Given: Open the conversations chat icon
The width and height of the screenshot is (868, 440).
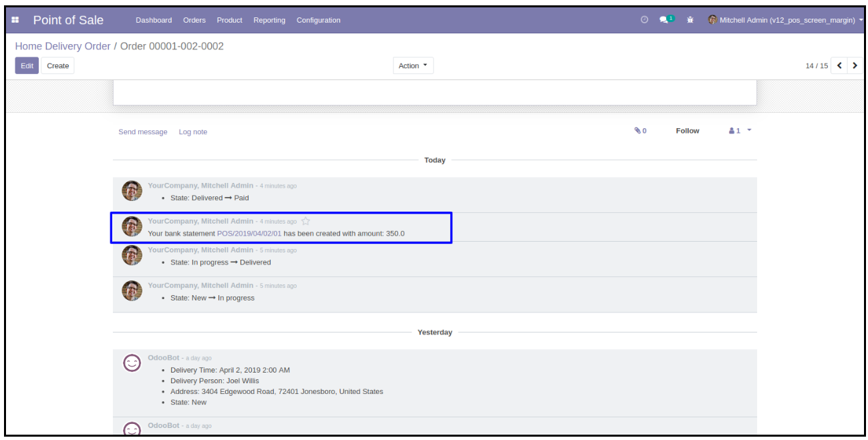Looking at the screenshot, I should 666,20.
